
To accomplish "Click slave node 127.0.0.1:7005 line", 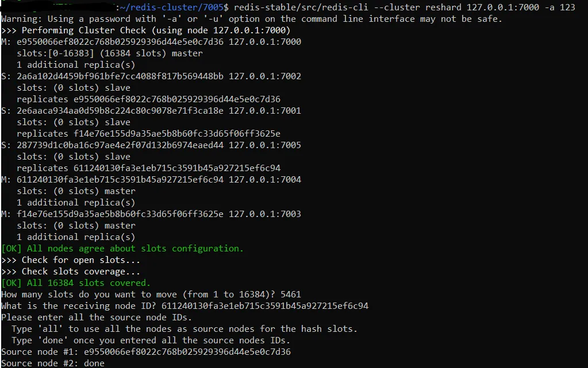I will [151, 145].
